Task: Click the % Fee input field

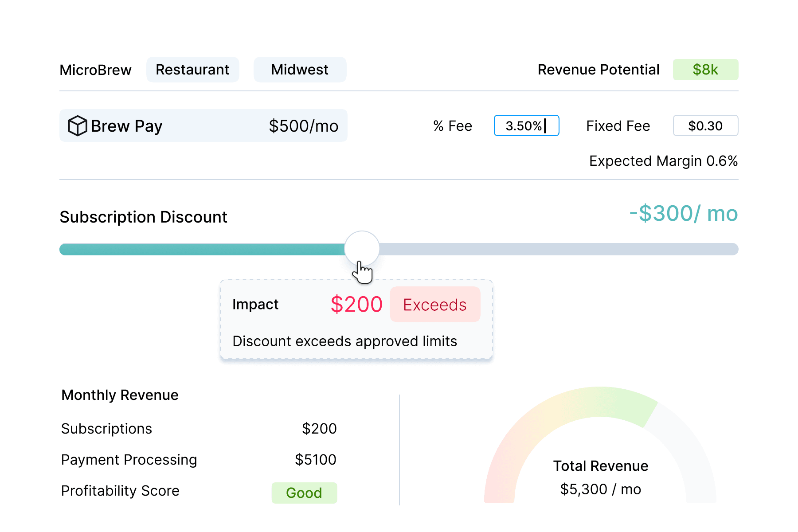Action: [526, 126]
